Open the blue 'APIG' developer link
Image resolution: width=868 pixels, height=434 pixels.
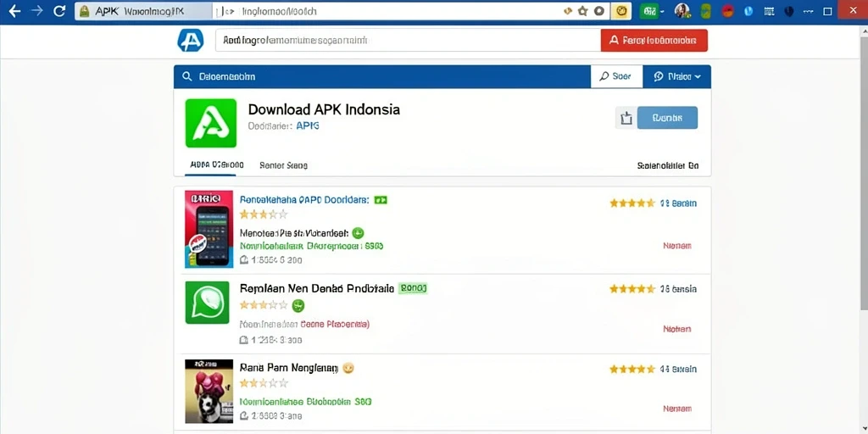[x=308, y=126]
